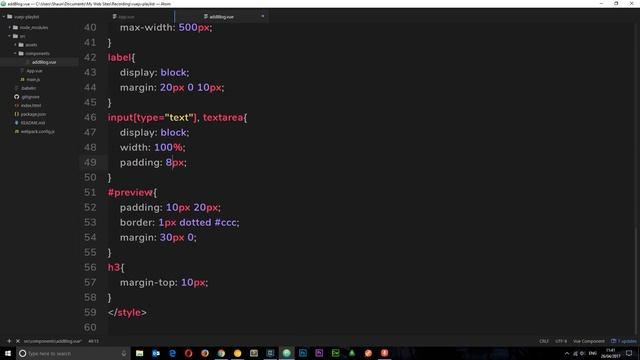The height and width of the screenshot is (360, 640).
Task: Open package.json in the tree view
Action: pyautogui.click(x=33, y=114)
